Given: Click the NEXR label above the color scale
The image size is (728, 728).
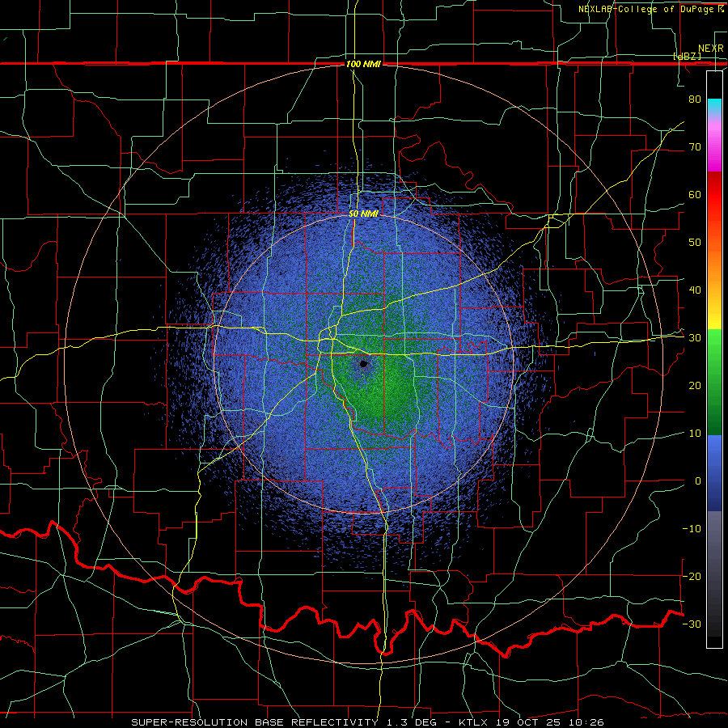Looking at the screenshot, I should coord(711,49).
